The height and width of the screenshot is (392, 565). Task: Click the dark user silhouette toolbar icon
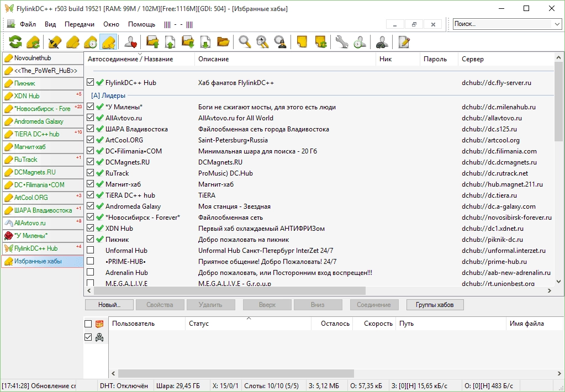[x=382, y=42]
